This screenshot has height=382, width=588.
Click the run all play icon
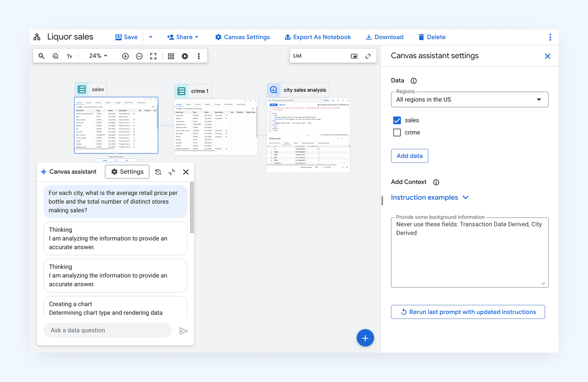(x=185, y=56)
